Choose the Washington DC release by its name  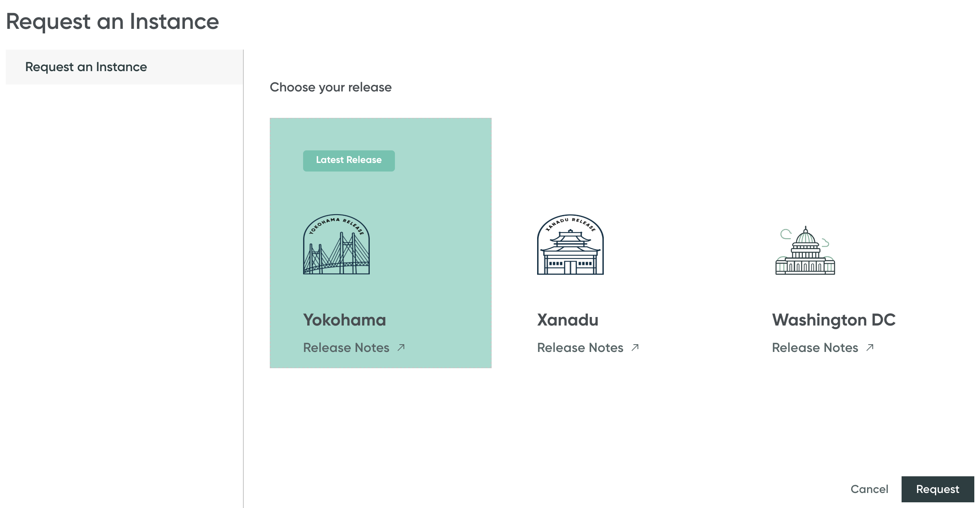pyautogui.click(x=834, y=320)
